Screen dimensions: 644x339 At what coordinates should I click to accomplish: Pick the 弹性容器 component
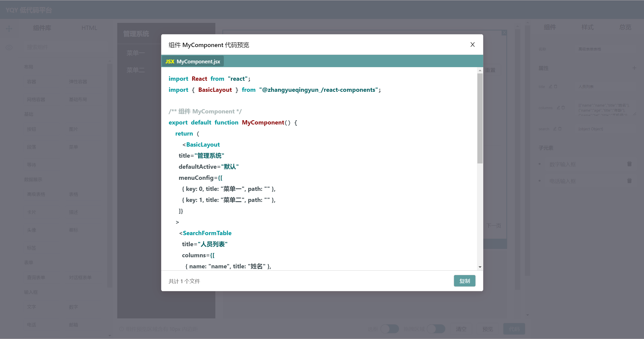83,82
